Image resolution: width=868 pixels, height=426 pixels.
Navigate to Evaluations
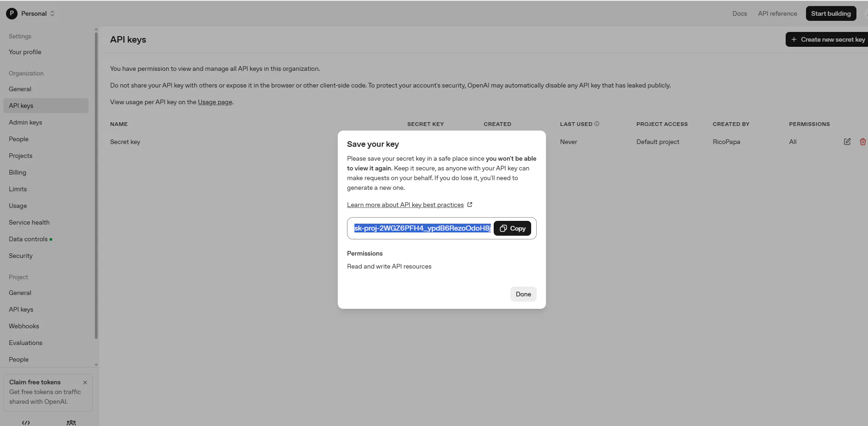[25, 343]
